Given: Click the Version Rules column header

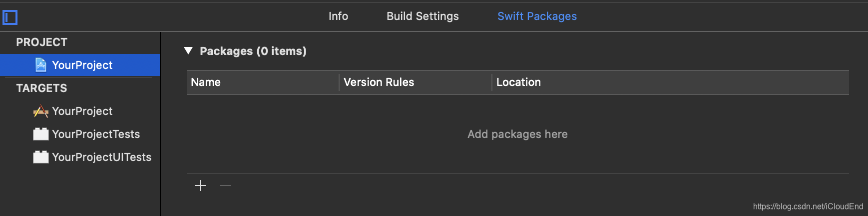Looking at the screenshot, I should pyautogui.click(x=379, y=82).
